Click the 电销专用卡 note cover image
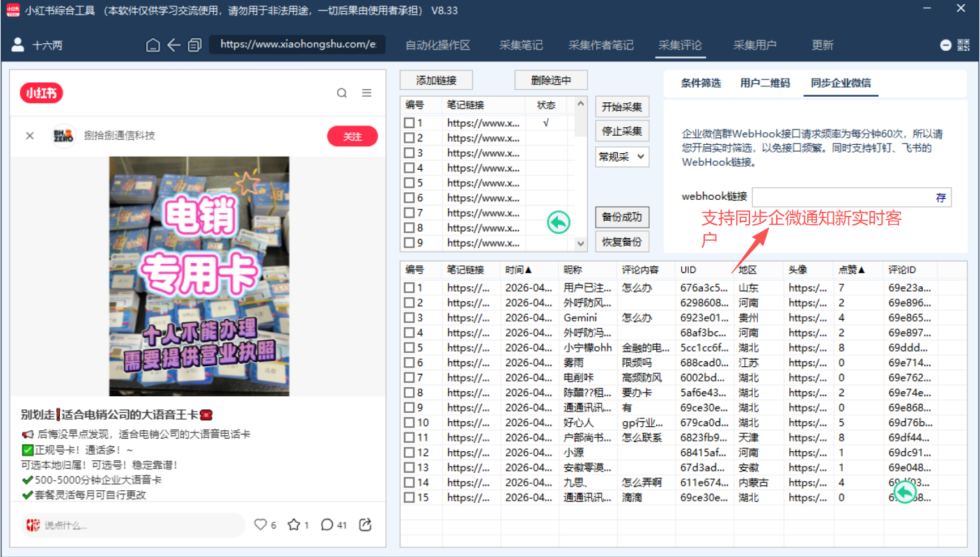Viewport: 980px width, 557px height. coord(199,276)
